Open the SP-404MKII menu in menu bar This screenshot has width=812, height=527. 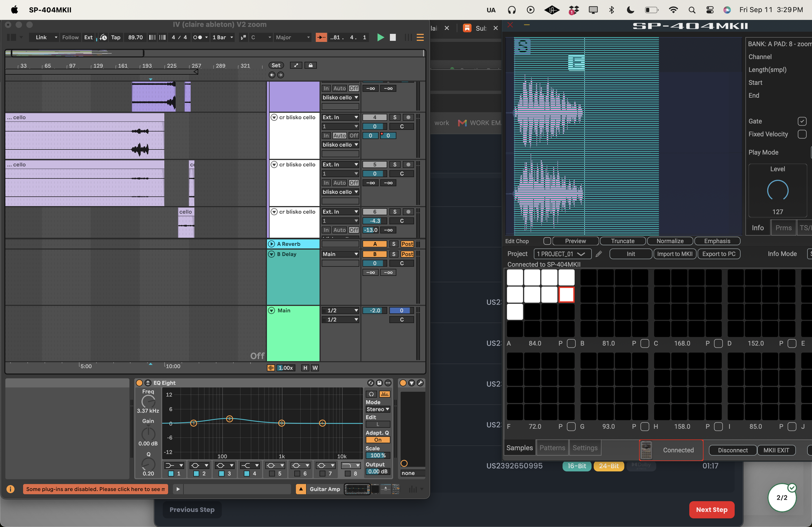pyautogui.click(x=50, y=10)
